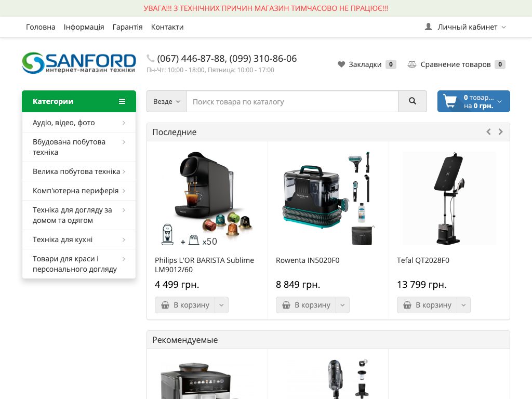
Task: Open the Личный кабинет dropdown arrow
Action: point(503,27)
